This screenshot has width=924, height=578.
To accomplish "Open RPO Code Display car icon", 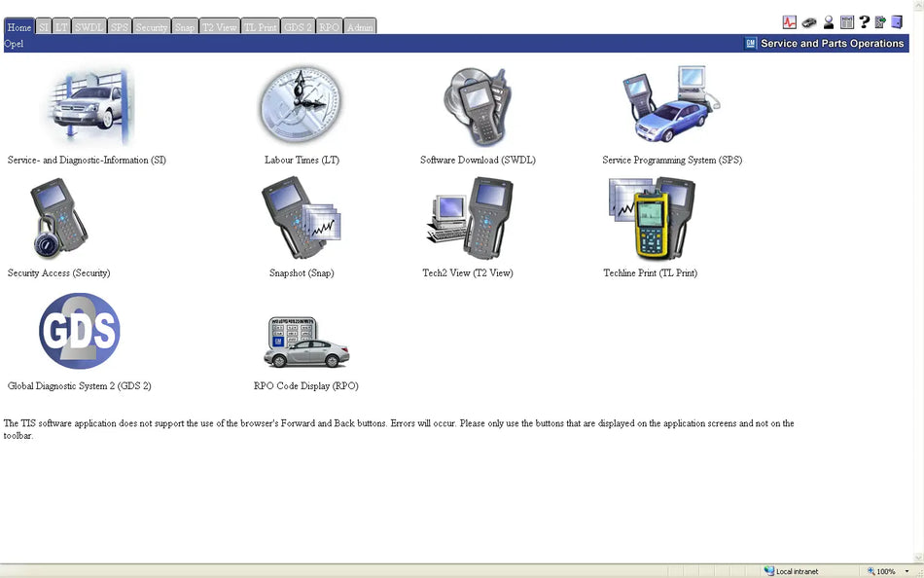I will pyautogui.click(x=306, y=341).
